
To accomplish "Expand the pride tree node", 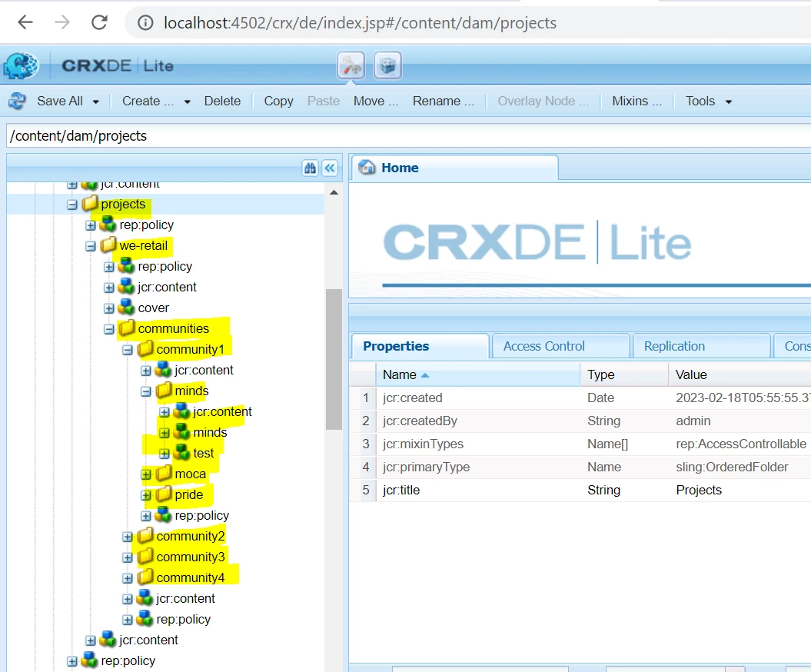I will tap(146, 496).
